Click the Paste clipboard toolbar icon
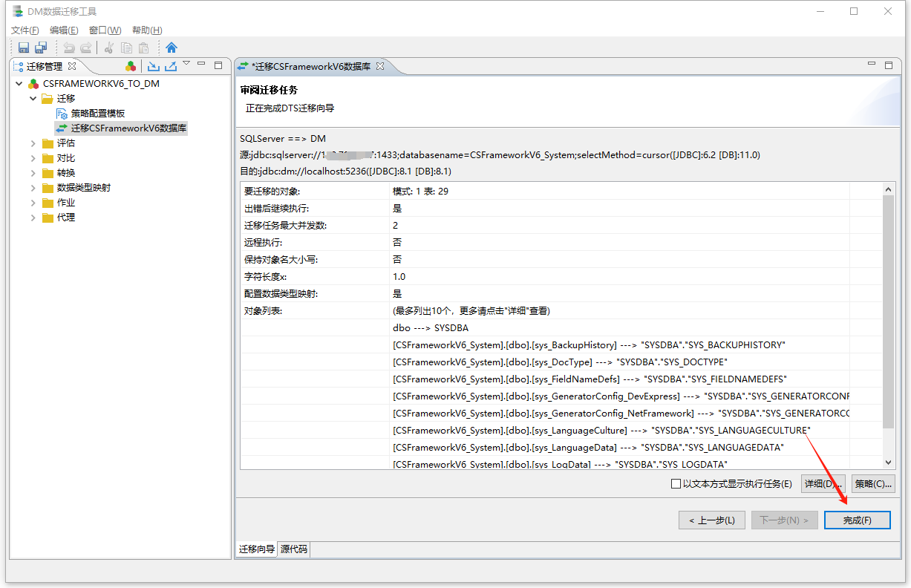This screenshot has width=911, height=588. tap(143, 48)
